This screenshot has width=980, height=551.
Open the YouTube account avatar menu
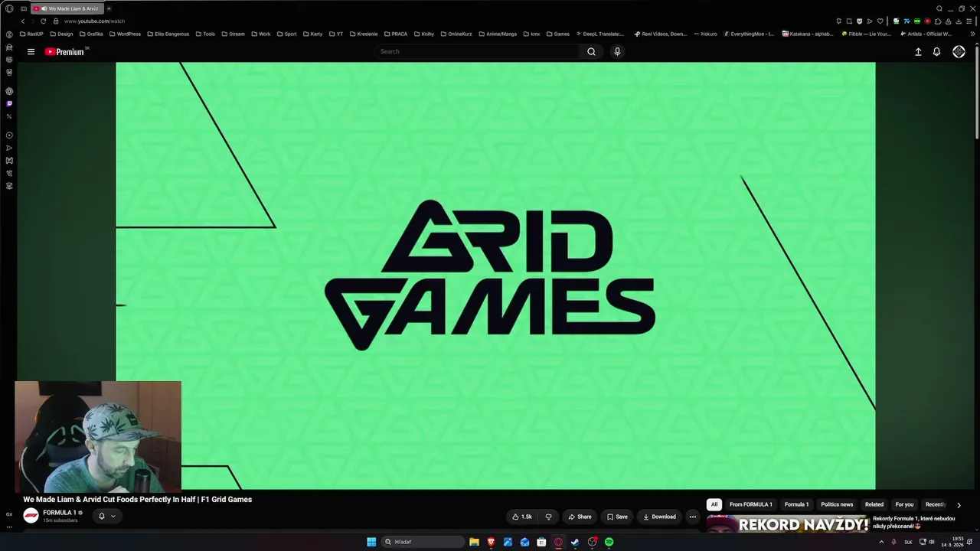[959, 52]
